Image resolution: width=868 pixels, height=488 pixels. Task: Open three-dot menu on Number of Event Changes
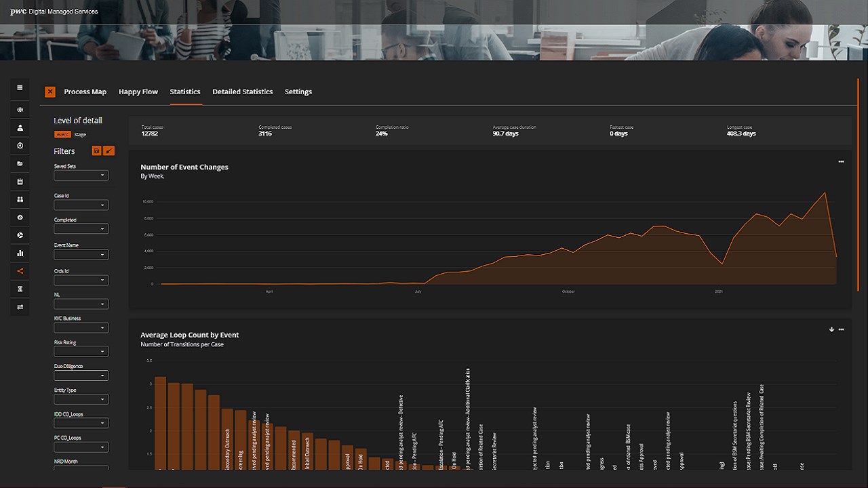841,161
